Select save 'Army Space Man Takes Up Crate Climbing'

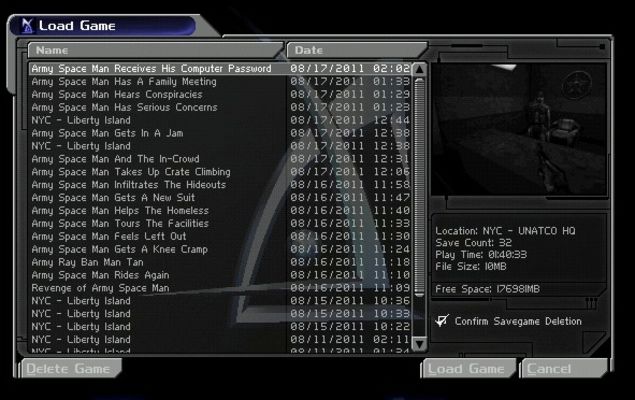tap(220, 172)
